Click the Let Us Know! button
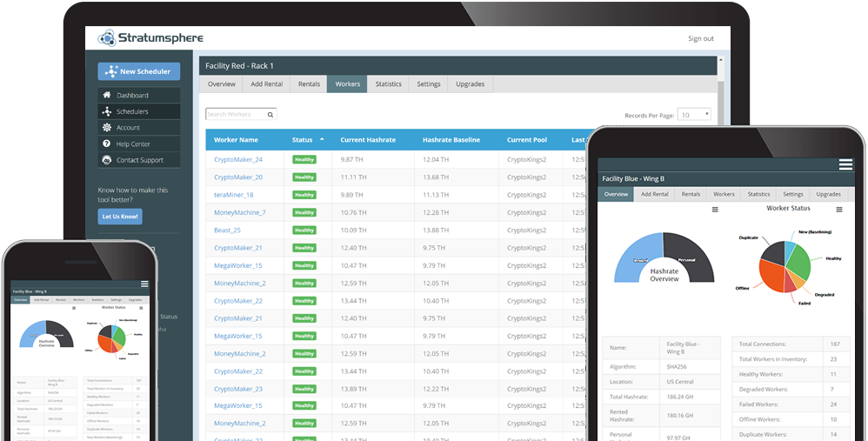Image resolution: width=868 pixels, height=441 pixels. click(120, 217)
